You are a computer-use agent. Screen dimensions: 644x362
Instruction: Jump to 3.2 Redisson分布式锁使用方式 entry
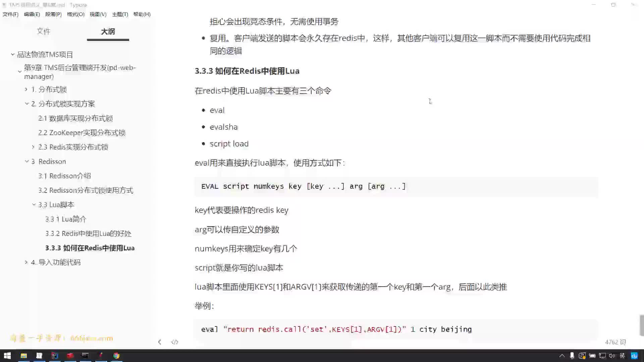pyautogui.click(x=86, y=190)
